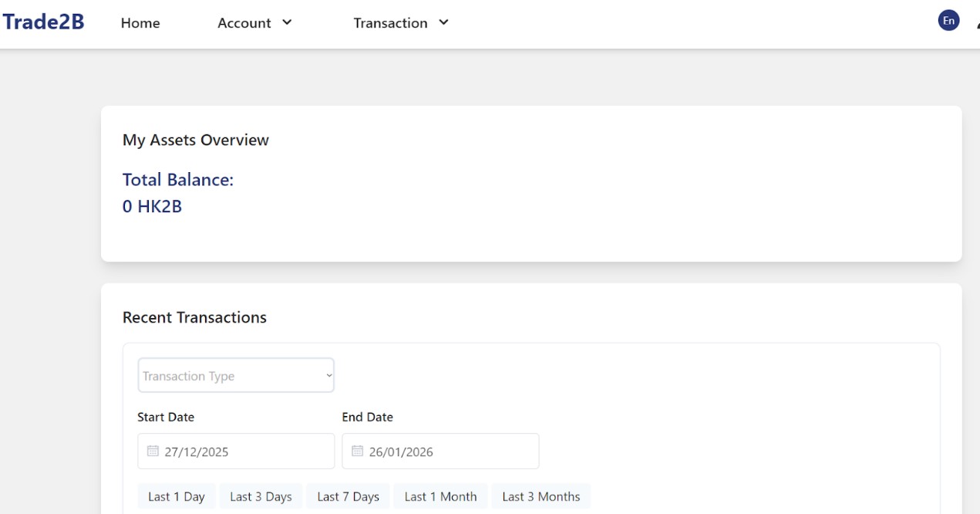Image resolution: width=980 pixels, height=514 pixels.
Task: Click the End Date input field
Action: [x=451, y=451]
